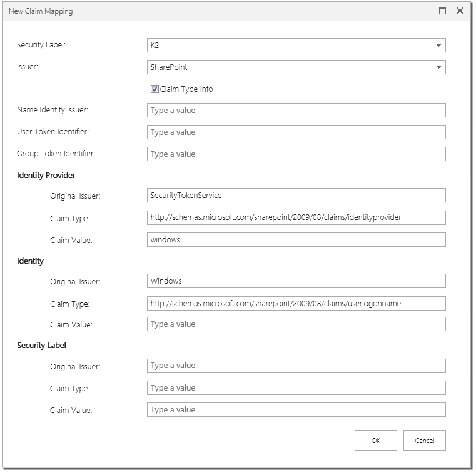Click the Identity Provider Claim Value 'windows'
Viewport: 476px width, 473px height.
click(x=296, y=240)
